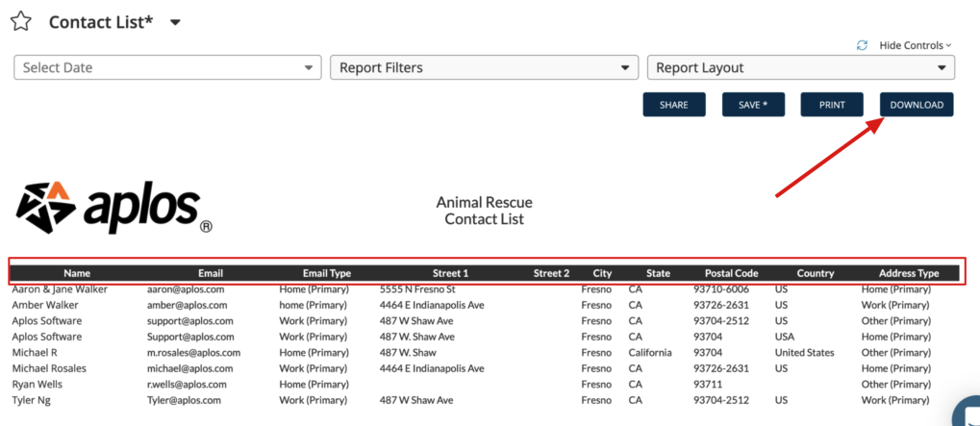
Task: Click the Michael Rosales name cell
Action: [49, 368]
